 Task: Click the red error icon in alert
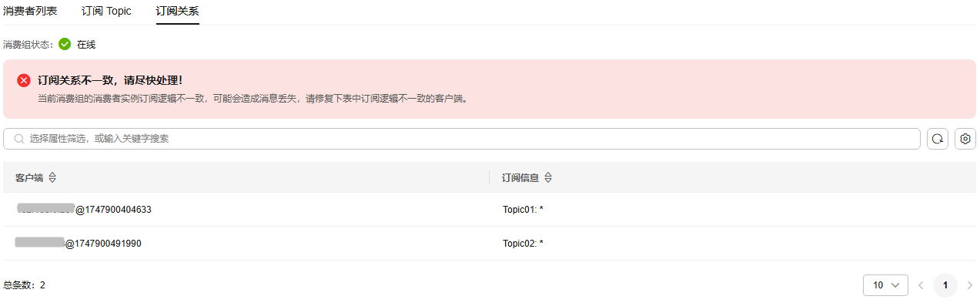pos(24,80)
